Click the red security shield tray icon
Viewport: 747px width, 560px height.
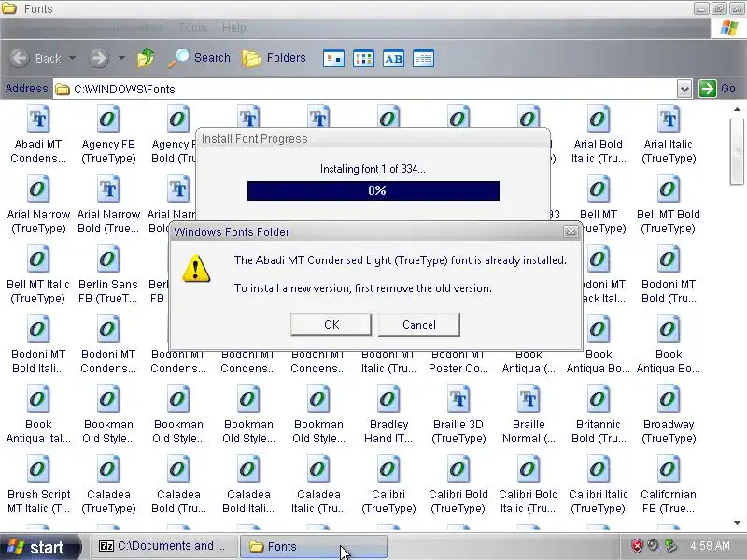point(637,546)
